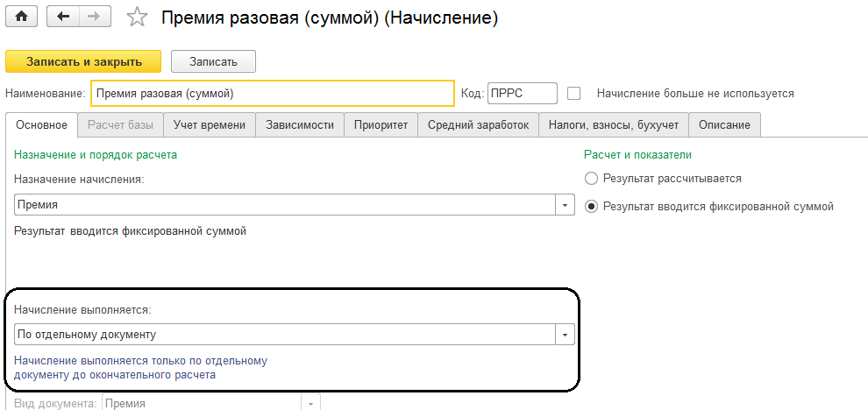Click into the 'Наименование' text field
The height and width of the screenshot is (410, 868).
272,93
